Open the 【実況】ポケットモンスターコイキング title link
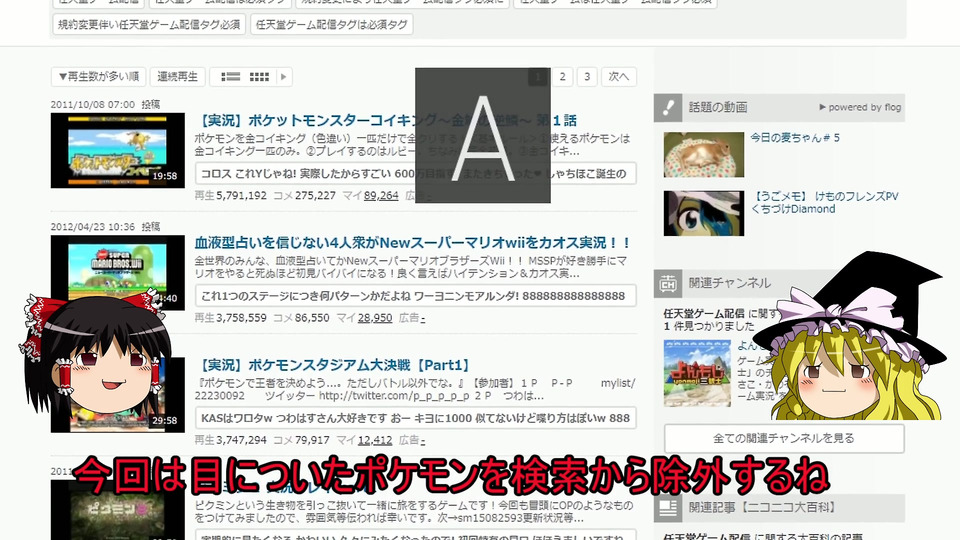 386,120
